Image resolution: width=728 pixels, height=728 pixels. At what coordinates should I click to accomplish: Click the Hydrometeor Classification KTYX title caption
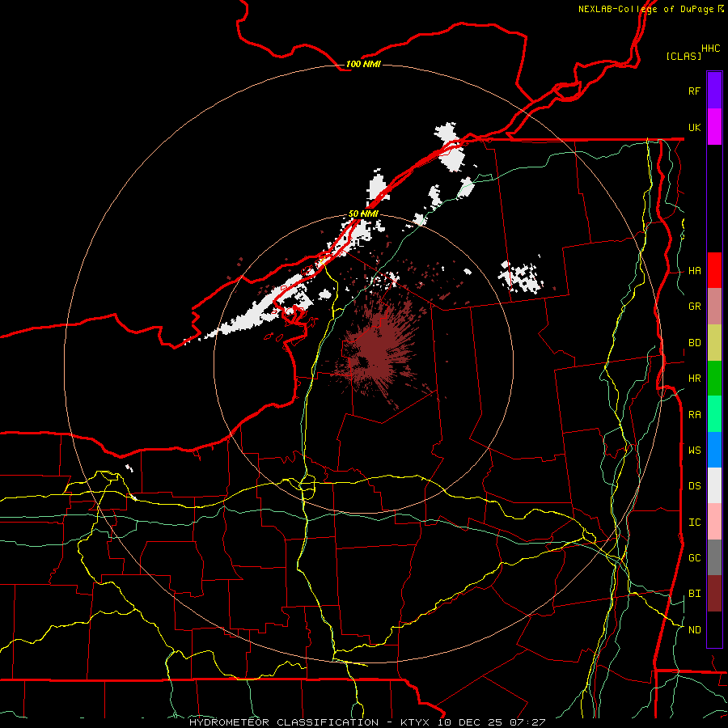pyautogui.click(x=367, y=722)
